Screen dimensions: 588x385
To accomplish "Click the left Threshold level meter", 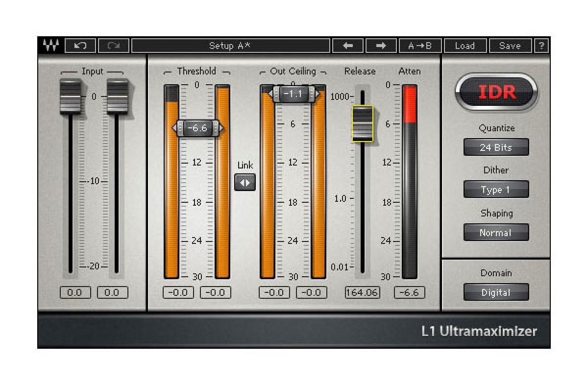I will coord(171,182).
